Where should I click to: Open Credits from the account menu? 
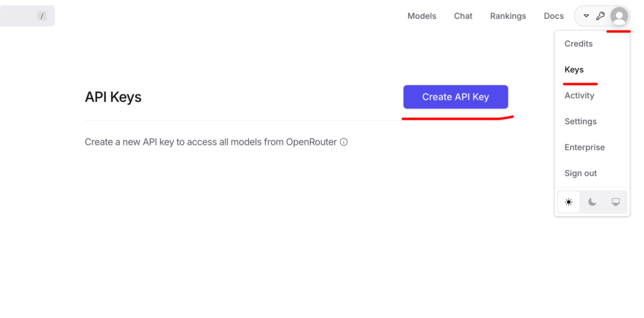pos(579,43)
